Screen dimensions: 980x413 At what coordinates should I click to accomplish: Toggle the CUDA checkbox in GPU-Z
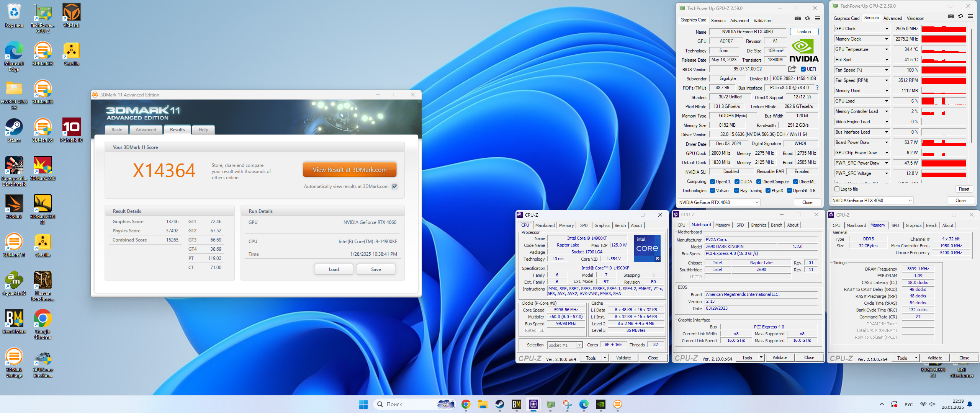[737, 182]
